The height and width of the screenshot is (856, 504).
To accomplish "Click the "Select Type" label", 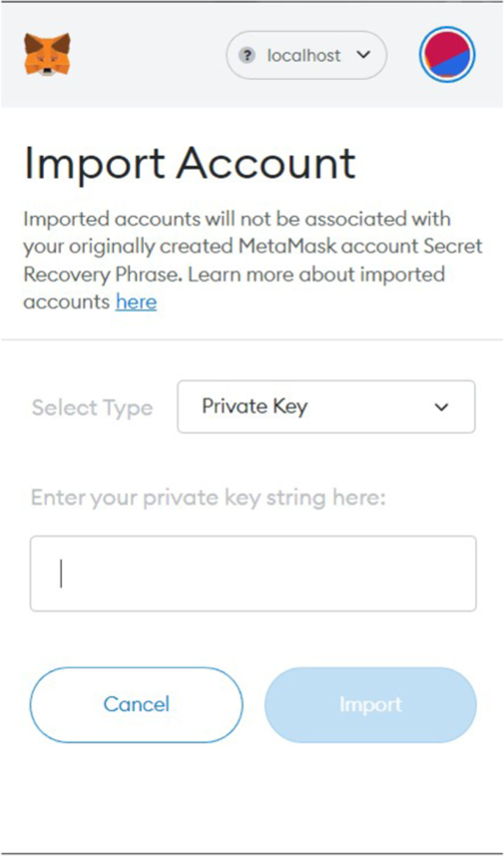I will 92,408.
